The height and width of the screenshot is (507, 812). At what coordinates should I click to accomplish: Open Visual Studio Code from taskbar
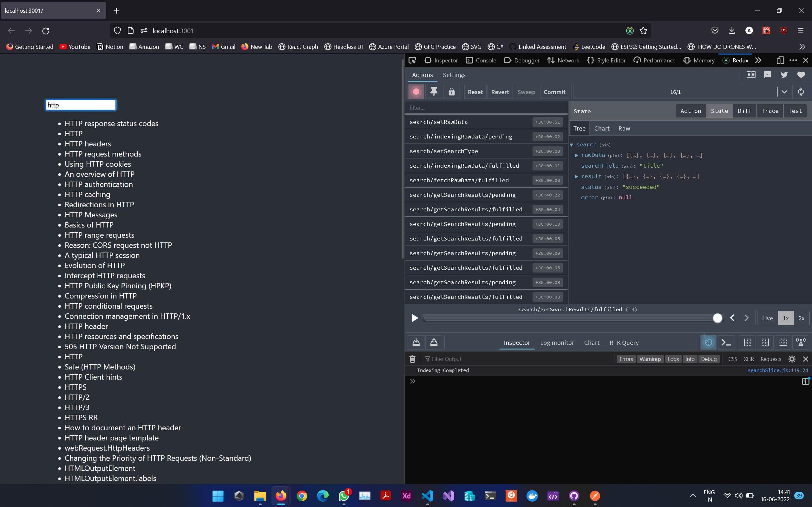point(428,496)
